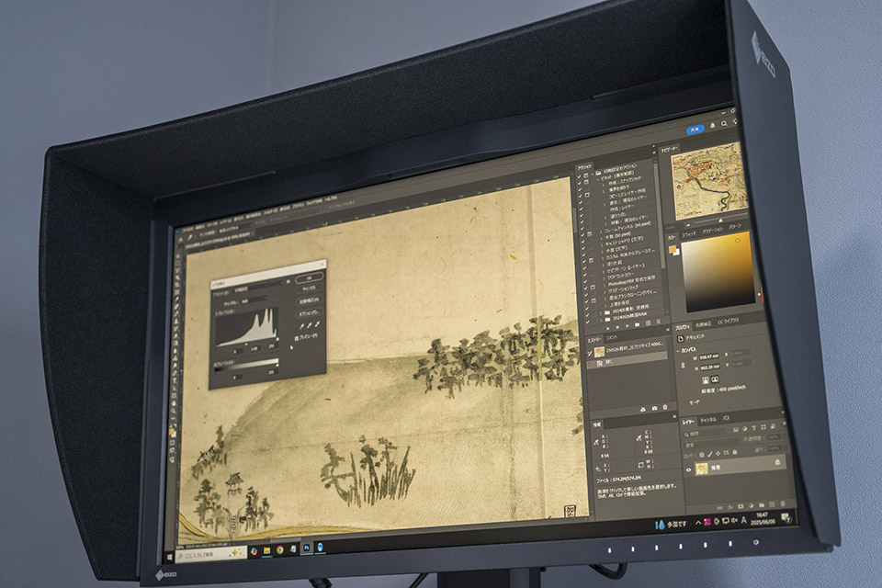Select the black point eyedropper in Levels
The height and width of the screenshot is (588, 882).
point(300,325)
